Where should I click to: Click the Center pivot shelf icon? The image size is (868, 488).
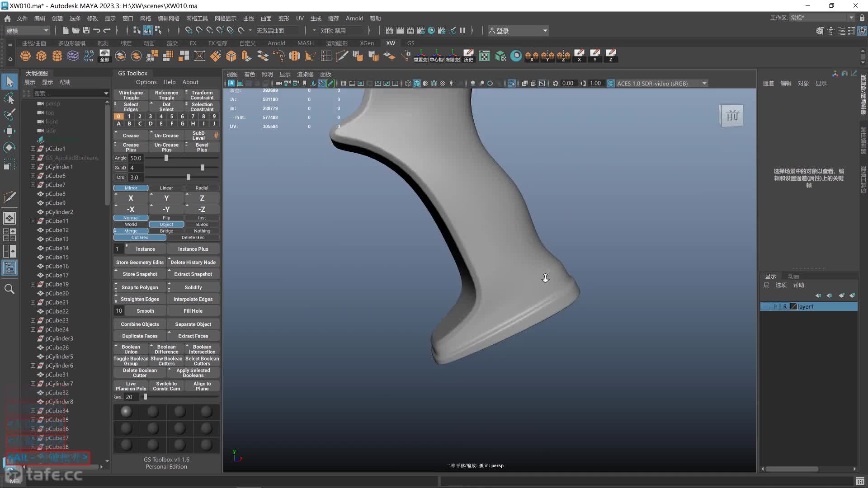tap(437, 56)
